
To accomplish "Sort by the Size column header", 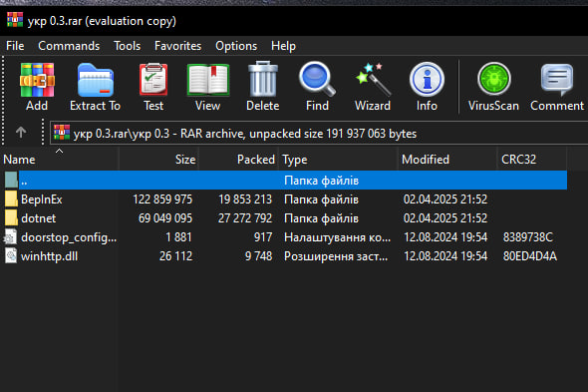I will [x=158, y=160].
